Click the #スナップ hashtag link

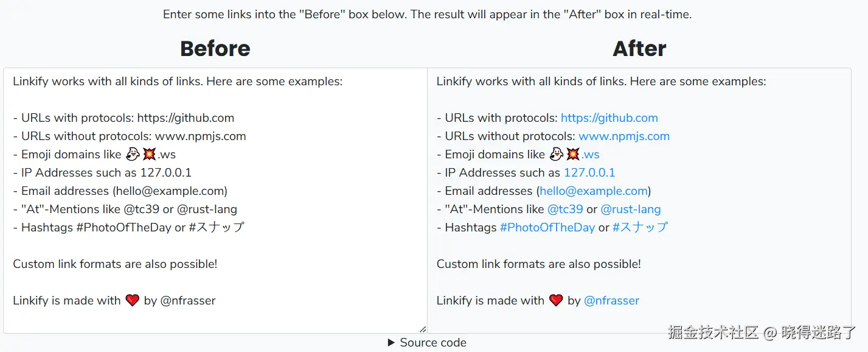(x=640, y=228)
